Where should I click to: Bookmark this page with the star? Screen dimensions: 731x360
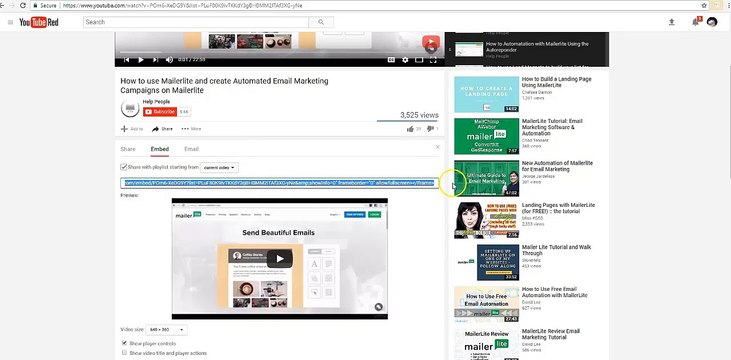pos(704,5)
